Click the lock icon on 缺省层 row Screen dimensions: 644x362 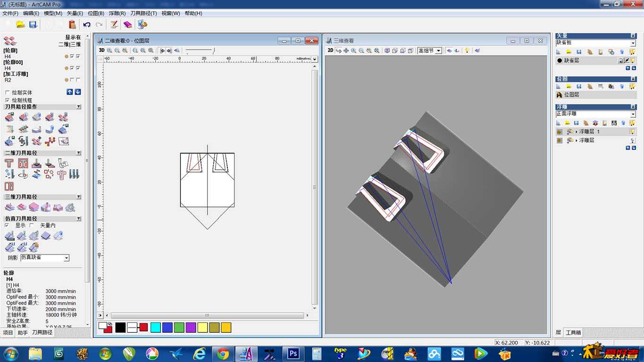(621, 60)
